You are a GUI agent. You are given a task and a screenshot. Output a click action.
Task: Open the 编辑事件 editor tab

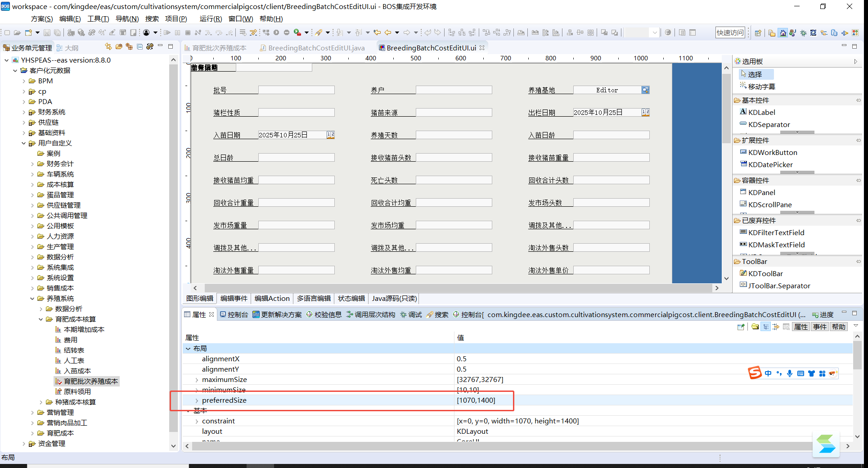234,299
